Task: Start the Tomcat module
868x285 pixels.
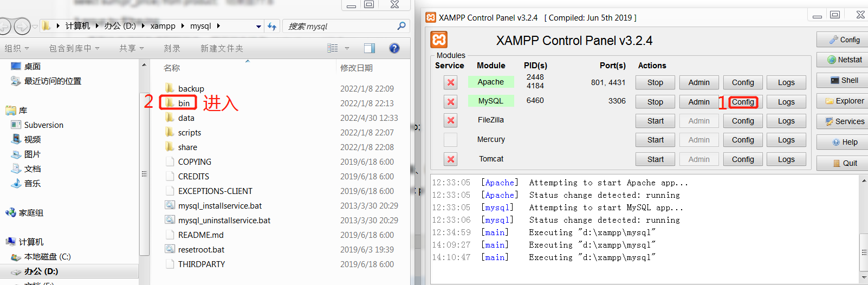Action: 655,159
